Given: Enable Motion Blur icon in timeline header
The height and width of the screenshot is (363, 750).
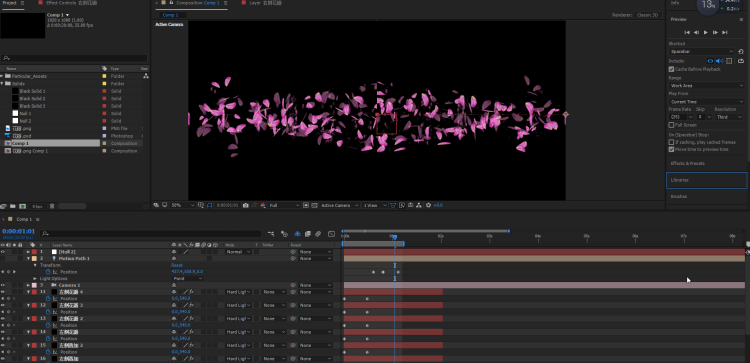Looking at the screenshot, I should coord(318,234).
